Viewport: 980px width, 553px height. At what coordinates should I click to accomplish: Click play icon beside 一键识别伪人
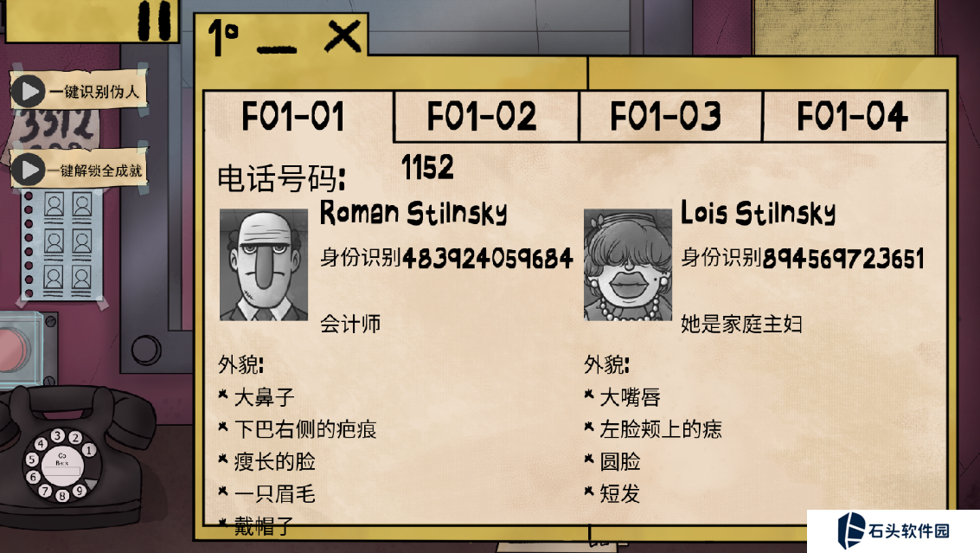[29, 92]
